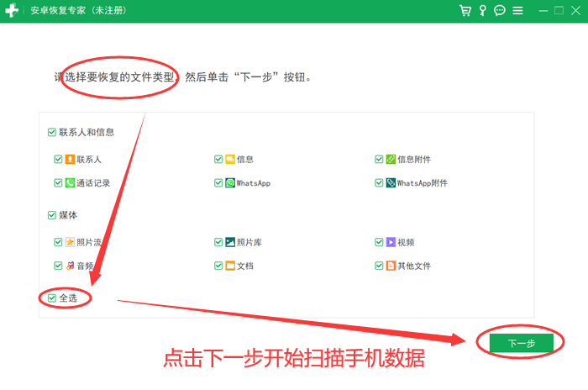Open the shopping cart icon in title bar
The width and height of the screenshot is (588, 390).
465,10
